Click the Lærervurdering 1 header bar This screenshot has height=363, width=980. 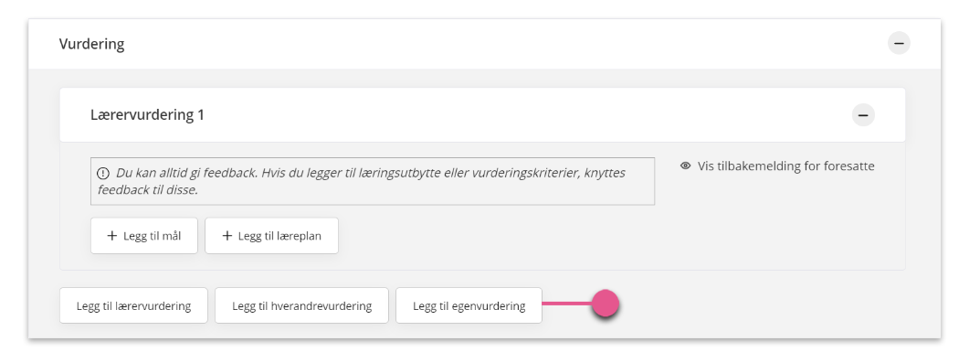482,115
